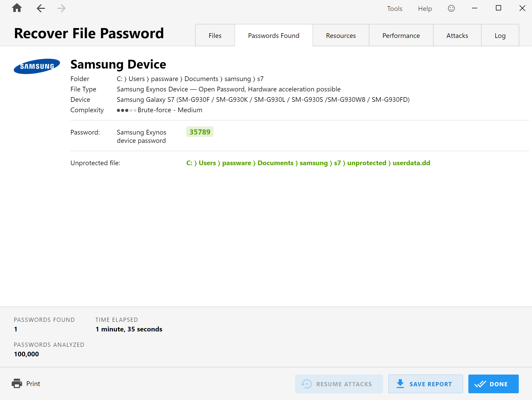Click the Samsung logo
The height and width of the screenshot is (400, 532).
pyautogui.click(x=37, y=66)
